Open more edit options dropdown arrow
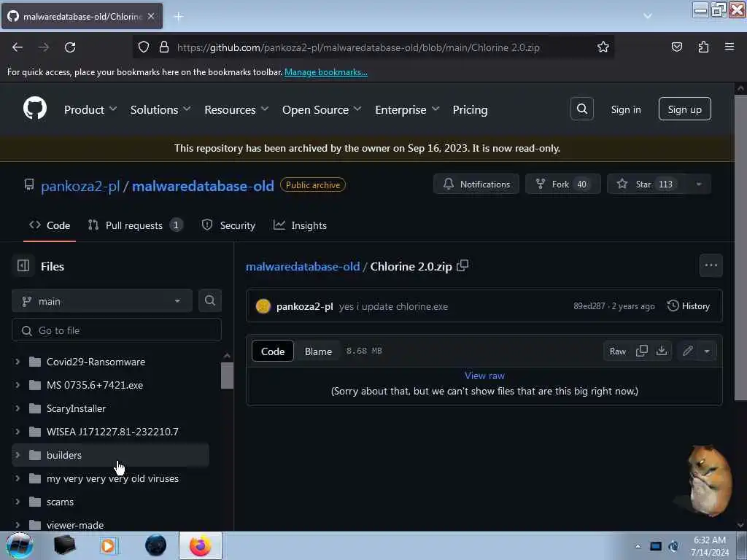Image resolution: width=747 pixels, height=560 pixels. [707, 351]
